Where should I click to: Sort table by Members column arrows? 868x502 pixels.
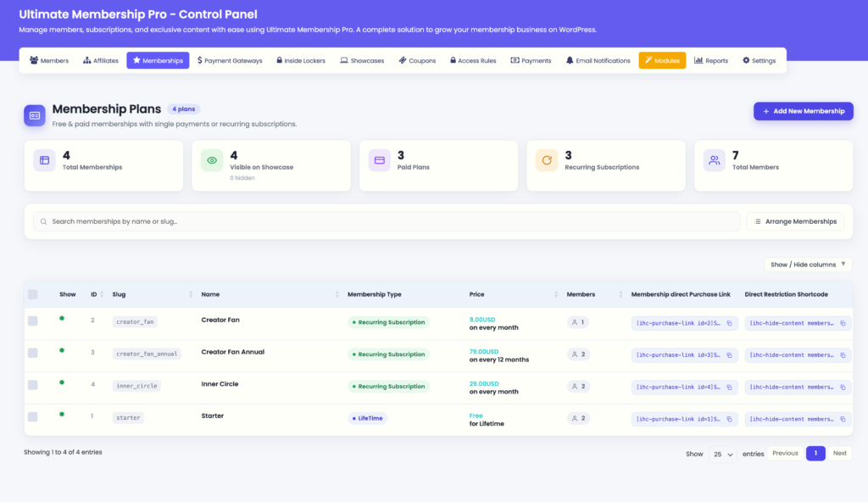point(620,294)
